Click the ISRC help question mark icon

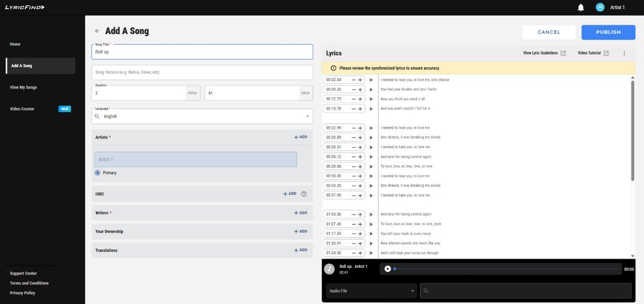(x=304, y=194)
